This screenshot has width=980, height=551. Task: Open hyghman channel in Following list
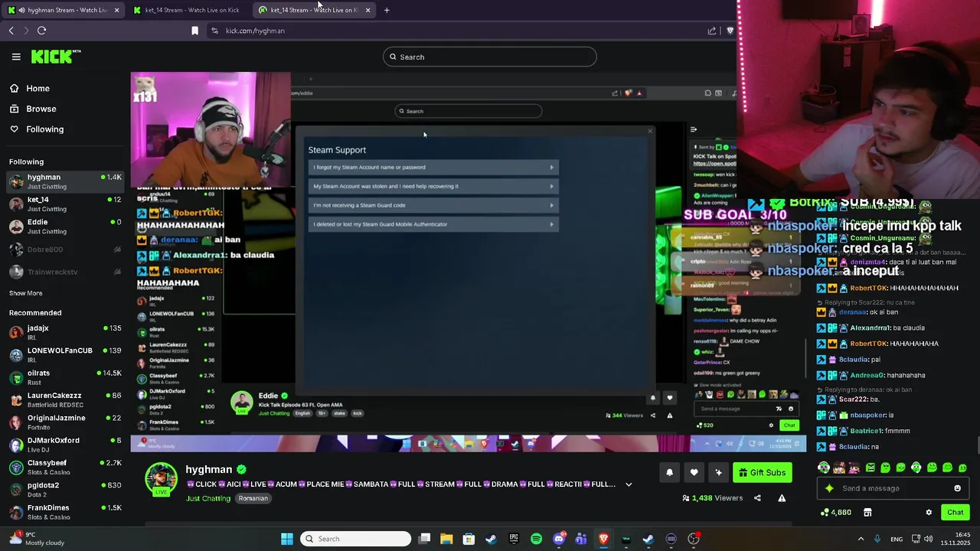(x=65, y=181)
